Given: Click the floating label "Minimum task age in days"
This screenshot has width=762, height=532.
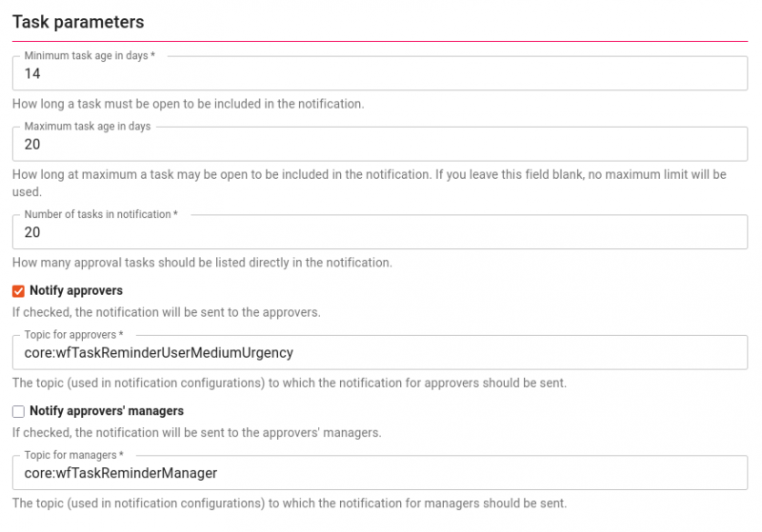Looking at the screenshot, I should 89,56.
